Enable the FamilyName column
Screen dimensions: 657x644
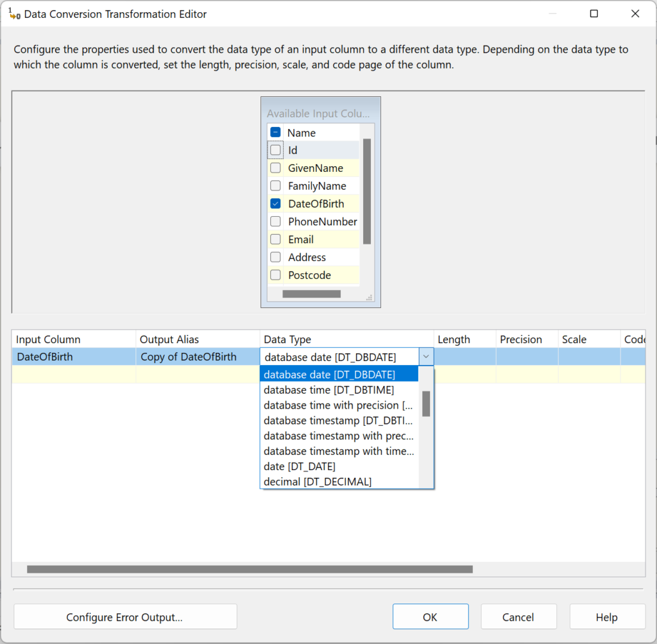(276, 185)
